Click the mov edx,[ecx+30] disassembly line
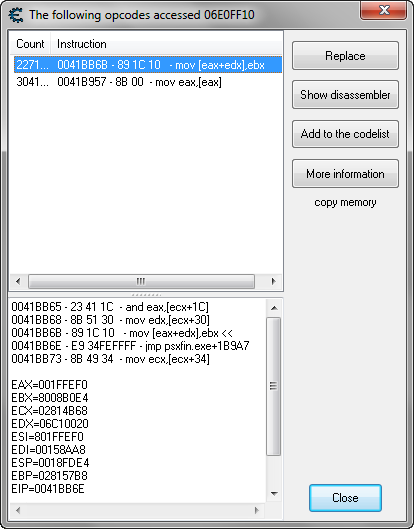 (110, 320)
